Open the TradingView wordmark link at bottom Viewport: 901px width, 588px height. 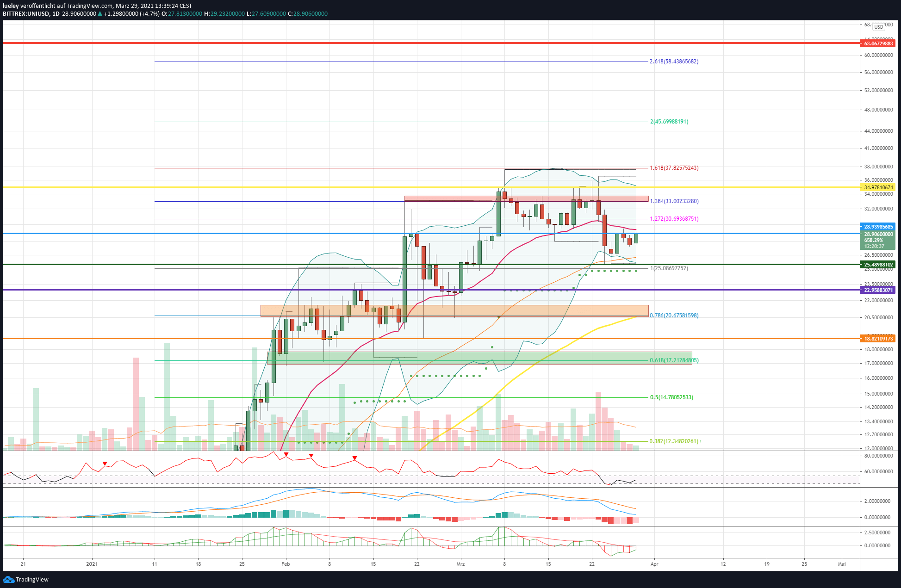click(x=32, y=579)
